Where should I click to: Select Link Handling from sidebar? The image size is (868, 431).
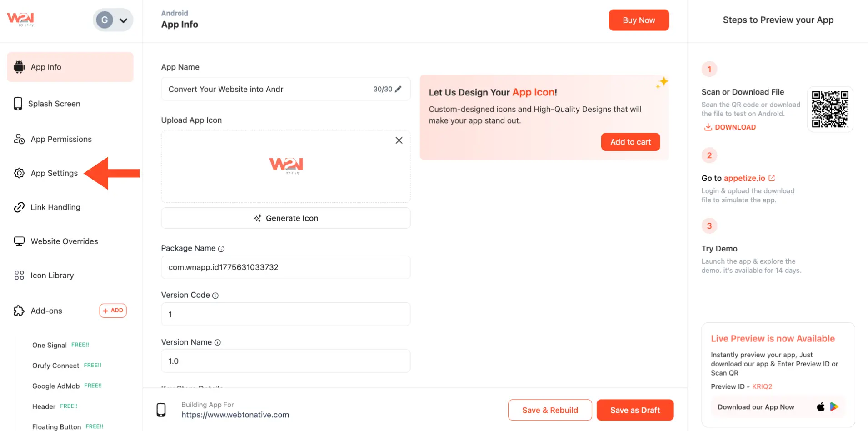pyautogui.click(x=55, y=207)
